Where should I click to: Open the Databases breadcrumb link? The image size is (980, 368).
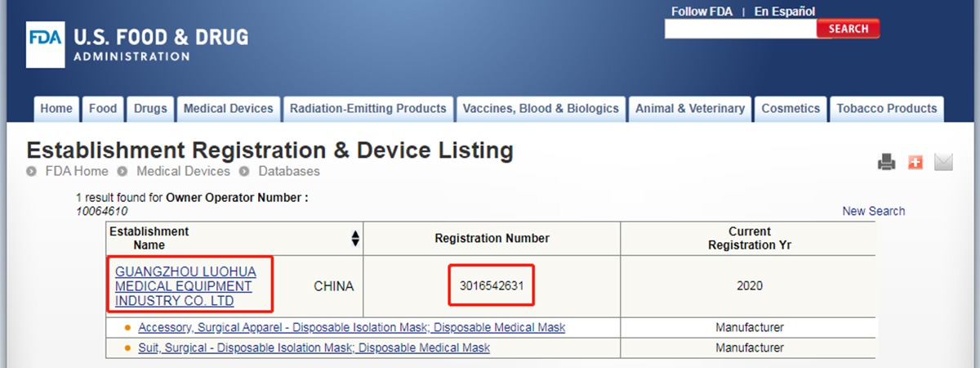coord(289,171)
